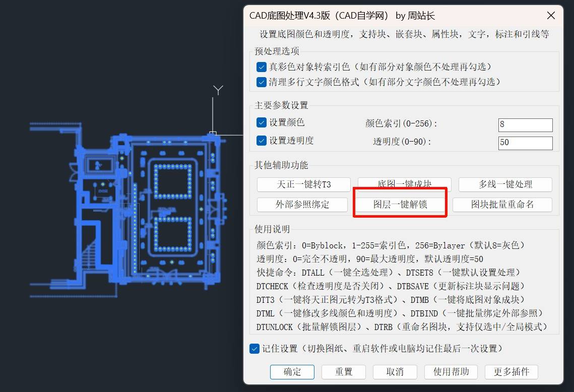Uncheck the 记住设置 checkbox
This screenshot has width=574, height=392.
click(x=254, y=349)
